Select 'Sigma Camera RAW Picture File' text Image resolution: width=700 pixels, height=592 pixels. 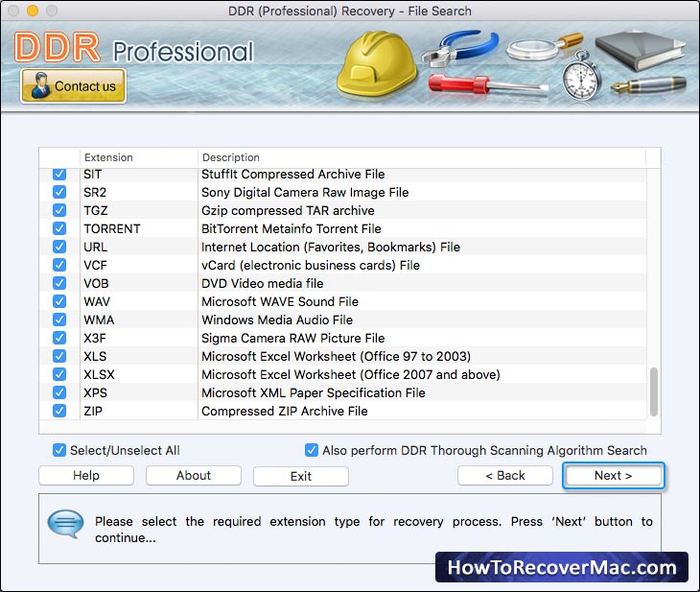pos(292,338)
